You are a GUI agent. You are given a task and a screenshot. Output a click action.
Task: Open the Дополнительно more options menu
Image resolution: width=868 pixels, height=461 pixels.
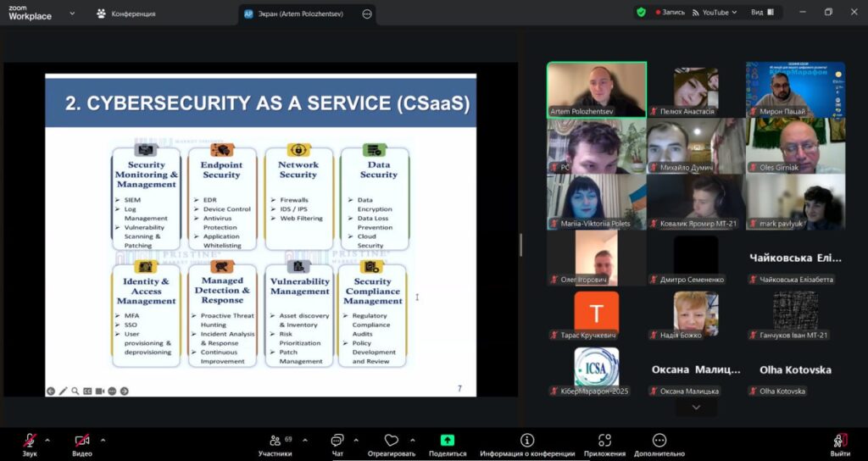click(659, 442)
